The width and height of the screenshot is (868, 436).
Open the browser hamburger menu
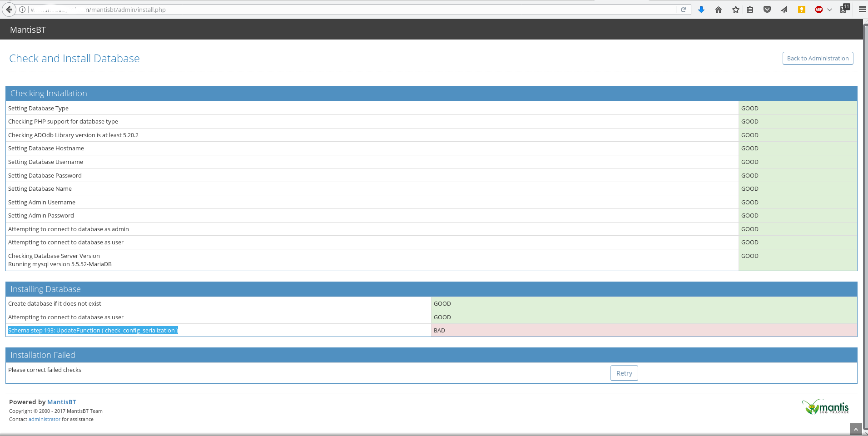click(x=862, y=10)
